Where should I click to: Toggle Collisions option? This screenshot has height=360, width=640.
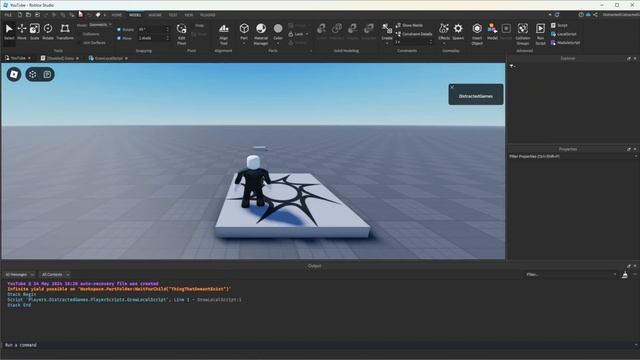click(x=91, y=34)
